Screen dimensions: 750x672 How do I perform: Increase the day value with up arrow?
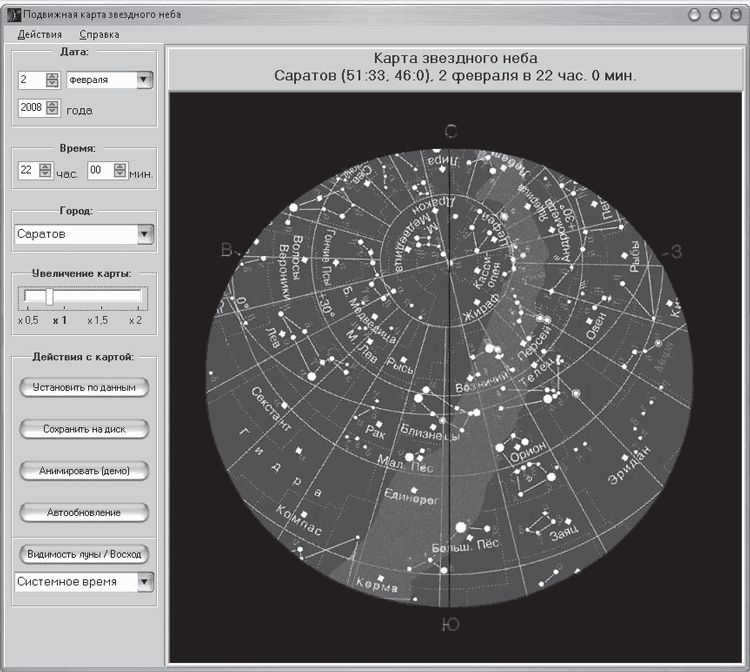click(x=52, y=76)
